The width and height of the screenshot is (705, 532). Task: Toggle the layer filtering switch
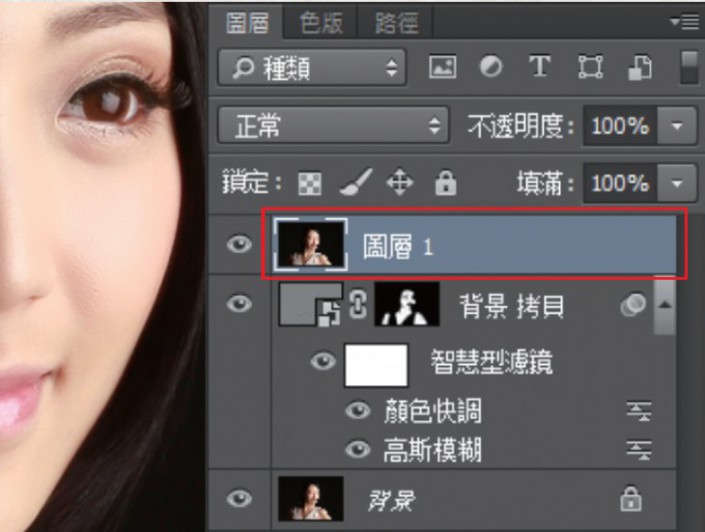[689, 67]
